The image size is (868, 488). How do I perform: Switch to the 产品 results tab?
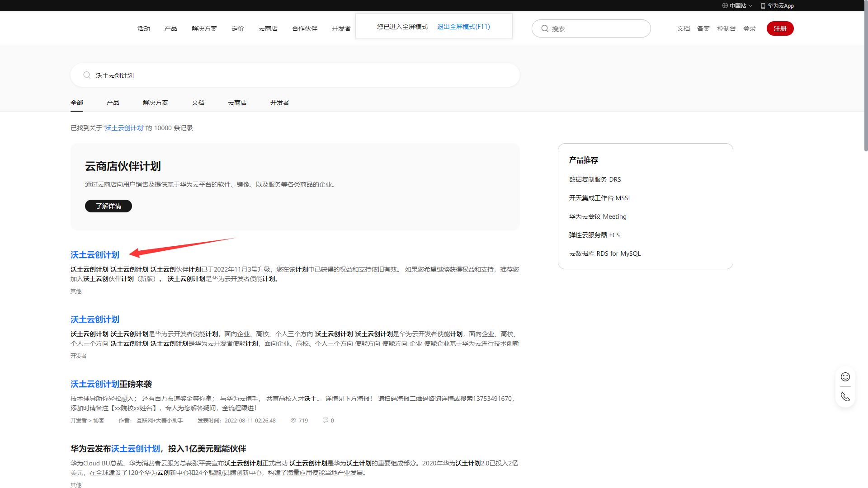[x=113, y=103]
